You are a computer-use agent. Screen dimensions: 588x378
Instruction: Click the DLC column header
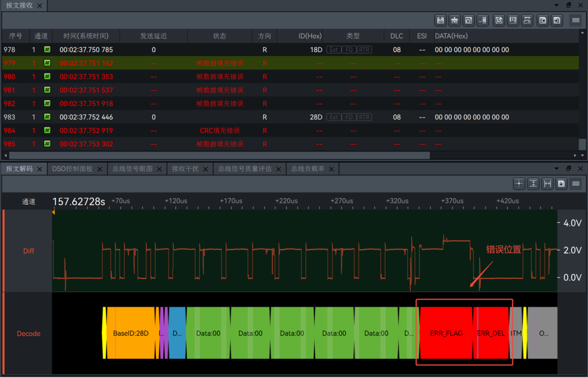[x=396, y=36]
